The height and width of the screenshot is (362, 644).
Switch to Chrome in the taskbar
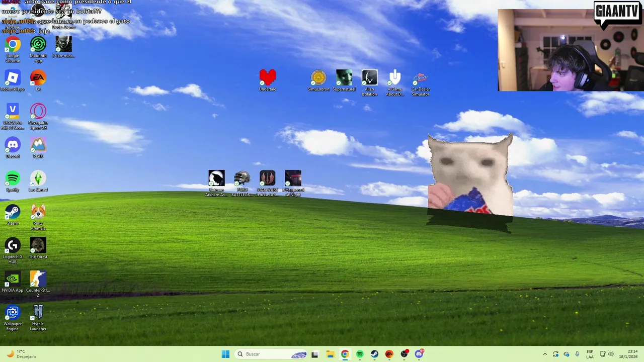[345, 354]
